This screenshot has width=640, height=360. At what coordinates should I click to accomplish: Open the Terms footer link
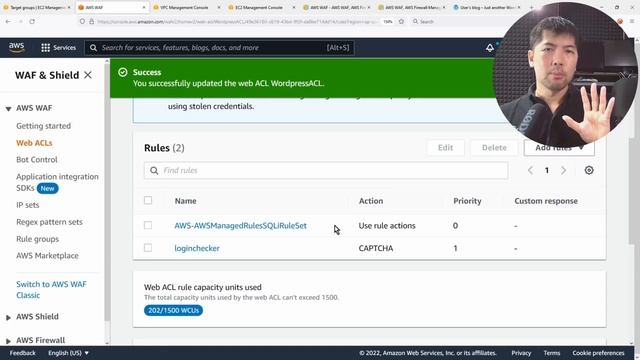pyautogui.click(x=551, y=353)
